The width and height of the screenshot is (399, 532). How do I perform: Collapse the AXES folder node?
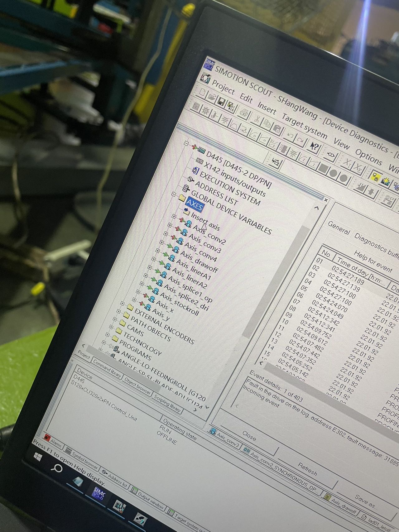coord(174,194)
